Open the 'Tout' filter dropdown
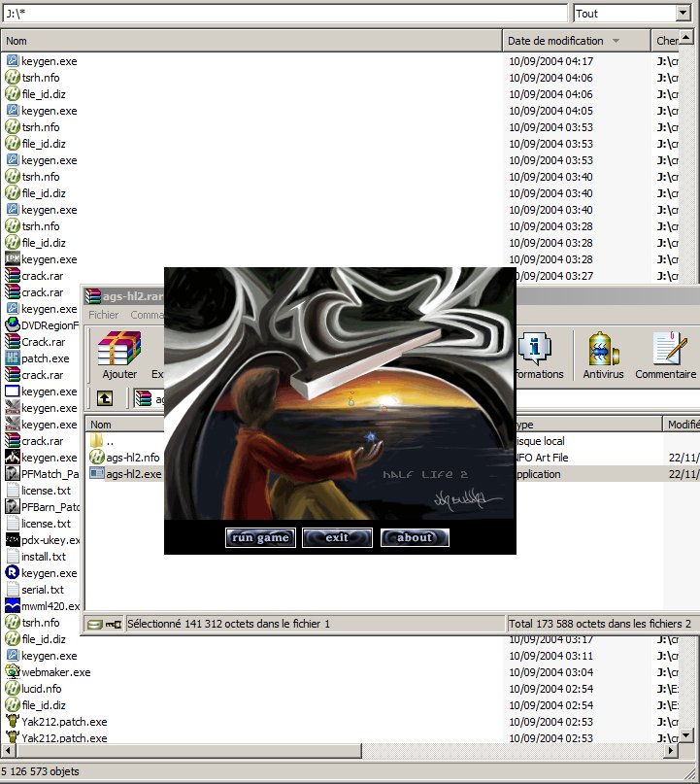 pos(683,13)
